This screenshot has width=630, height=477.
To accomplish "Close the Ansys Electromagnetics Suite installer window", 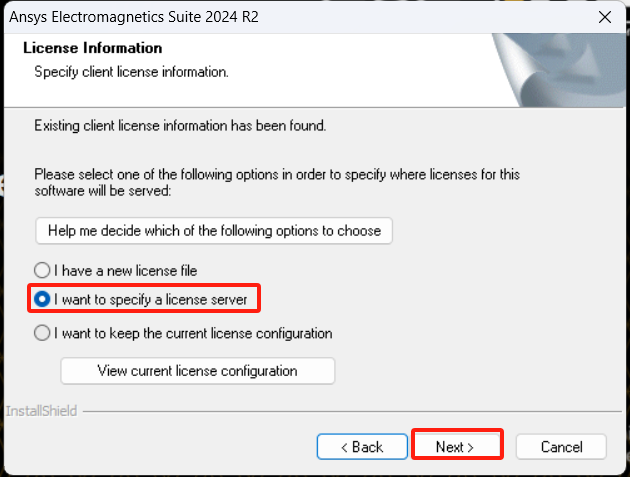I will point(605,17).
